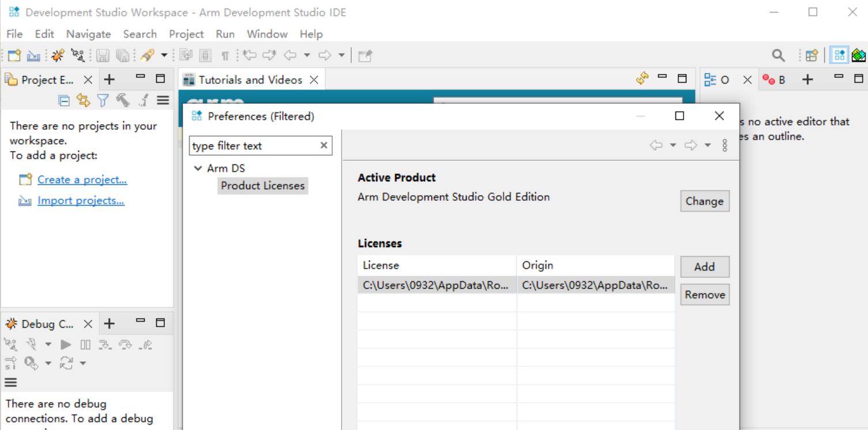Maximize the Tutorials and Videos editor area

click(x=683, y=79)
